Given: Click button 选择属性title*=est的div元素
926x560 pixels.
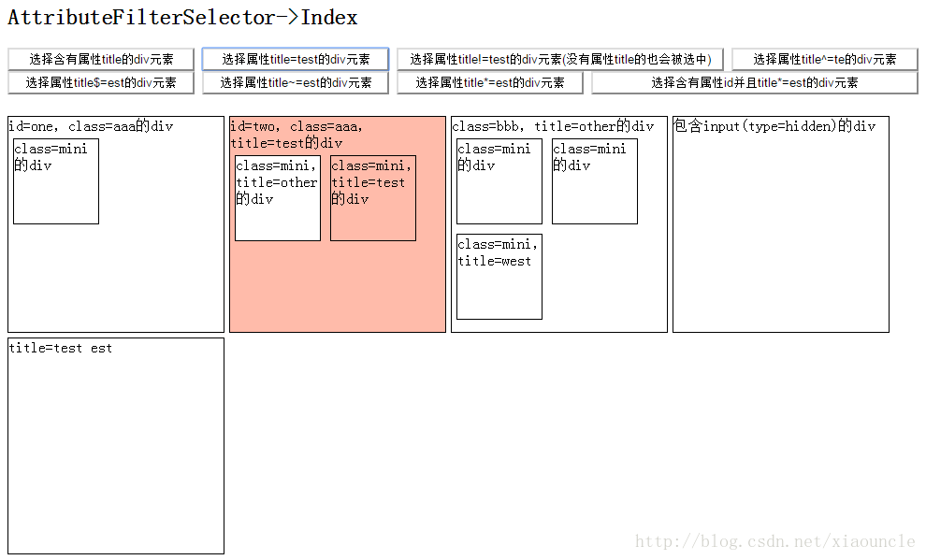Looking at the screenshot, I should (490, 82).
